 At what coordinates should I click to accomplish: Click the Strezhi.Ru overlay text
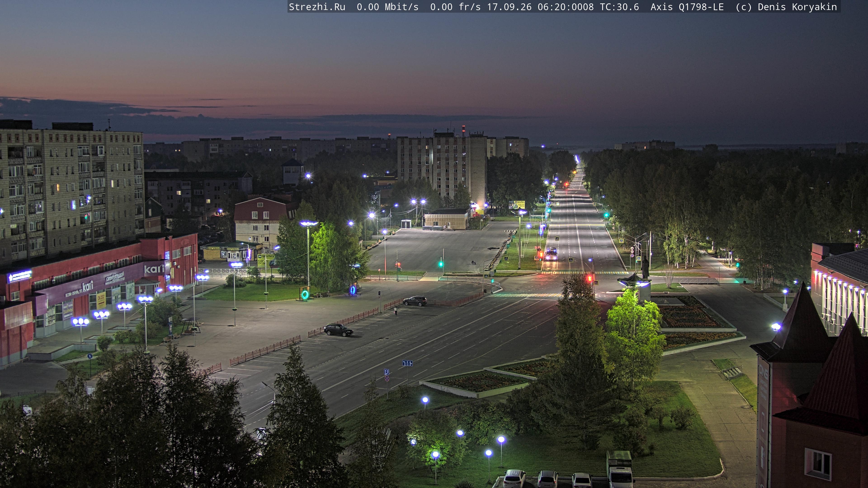coord(317,7)
